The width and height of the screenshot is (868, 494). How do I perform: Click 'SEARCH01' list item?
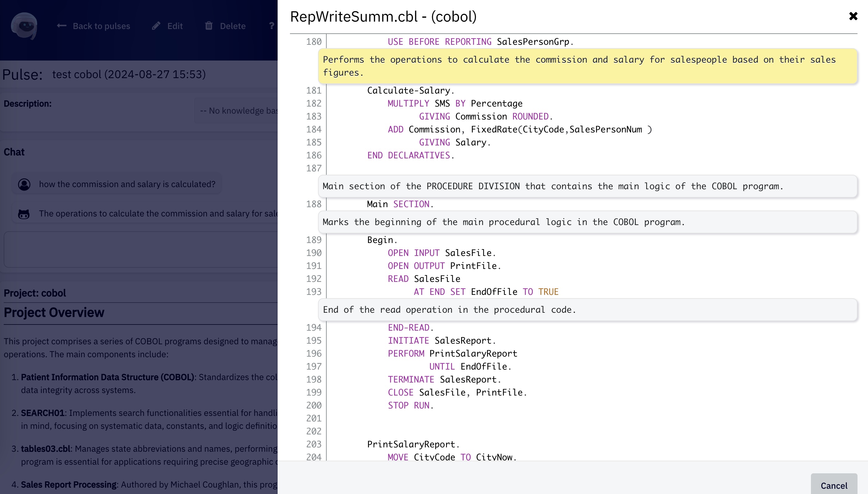coord(42,412)
